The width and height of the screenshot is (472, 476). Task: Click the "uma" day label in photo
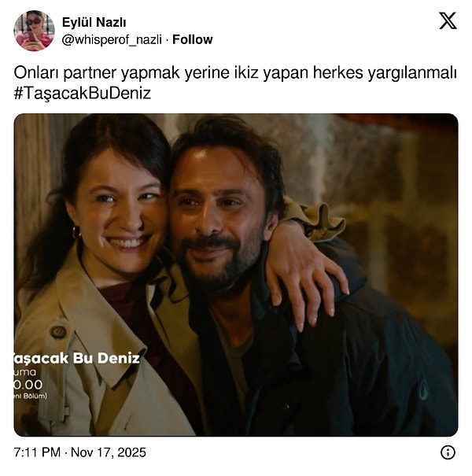[25, 372]
